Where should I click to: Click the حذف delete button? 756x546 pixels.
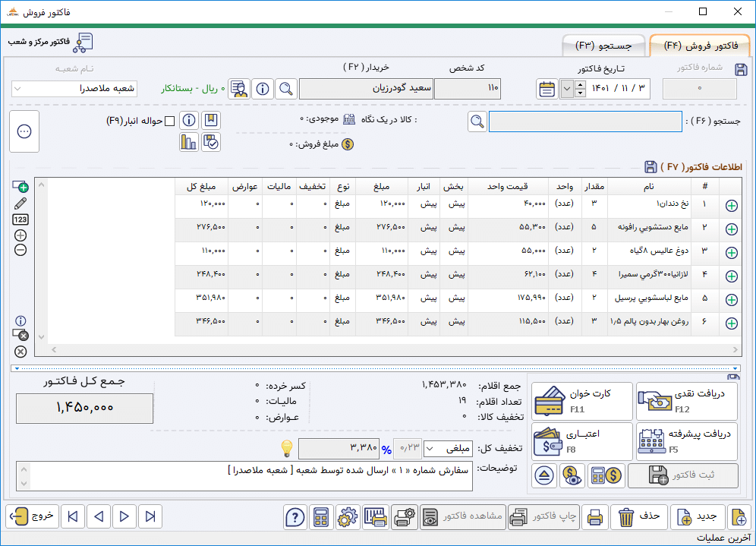(x=639, y=517)
